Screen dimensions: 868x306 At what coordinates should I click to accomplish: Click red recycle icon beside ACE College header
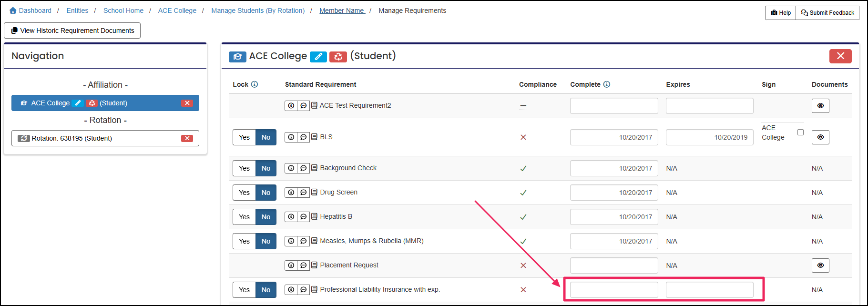point(338,57)
